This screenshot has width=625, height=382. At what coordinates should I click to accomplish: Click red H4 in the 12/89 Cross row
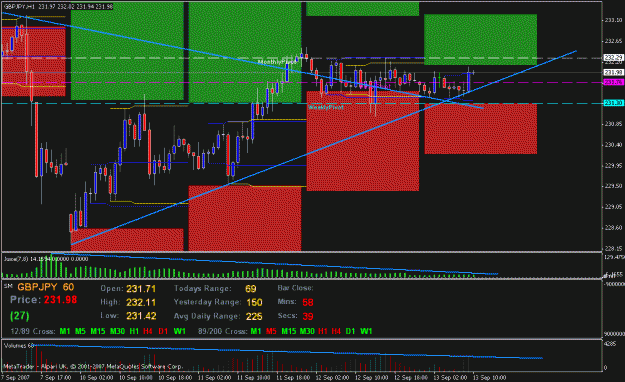click(147, 331)
